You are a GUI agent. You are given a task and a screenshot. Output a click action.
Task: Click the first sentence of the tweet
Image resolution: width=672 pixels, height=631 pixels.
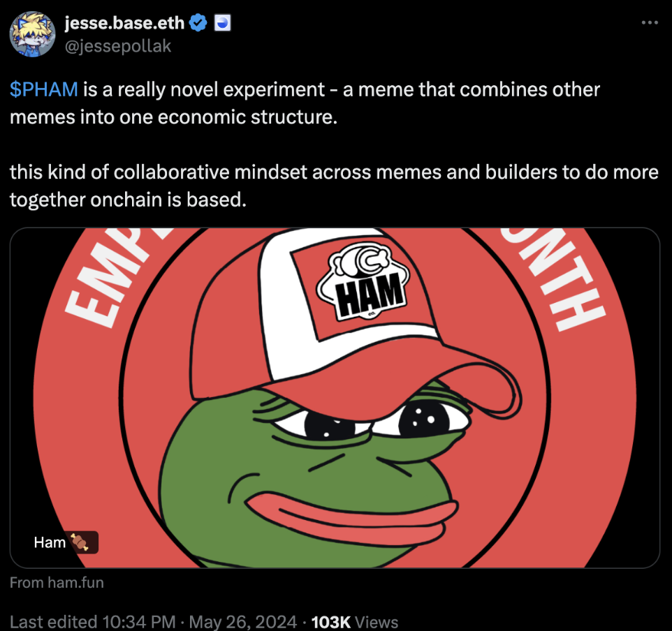click(305, 103)
